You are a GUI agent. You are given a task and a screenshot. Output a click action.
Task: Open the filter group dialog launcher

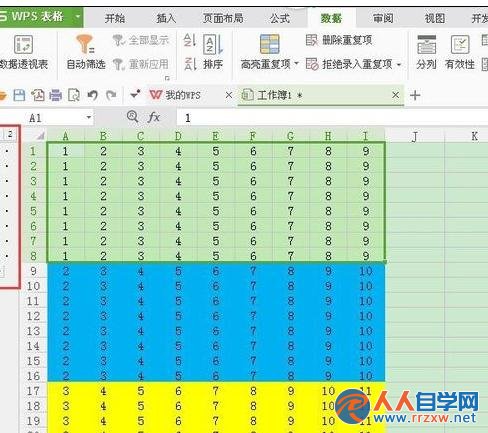click(x=167, y=78)
